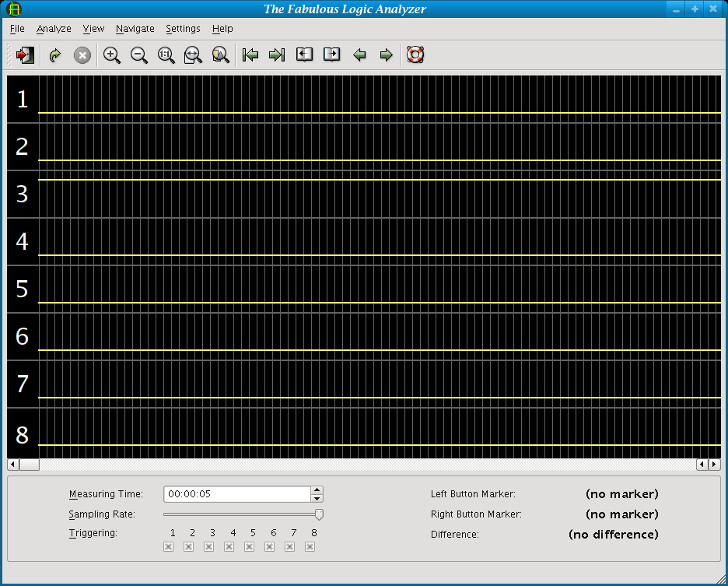
Task: Toggle triggering checkbox for channel 4
Action: click(x=229, y=547)
